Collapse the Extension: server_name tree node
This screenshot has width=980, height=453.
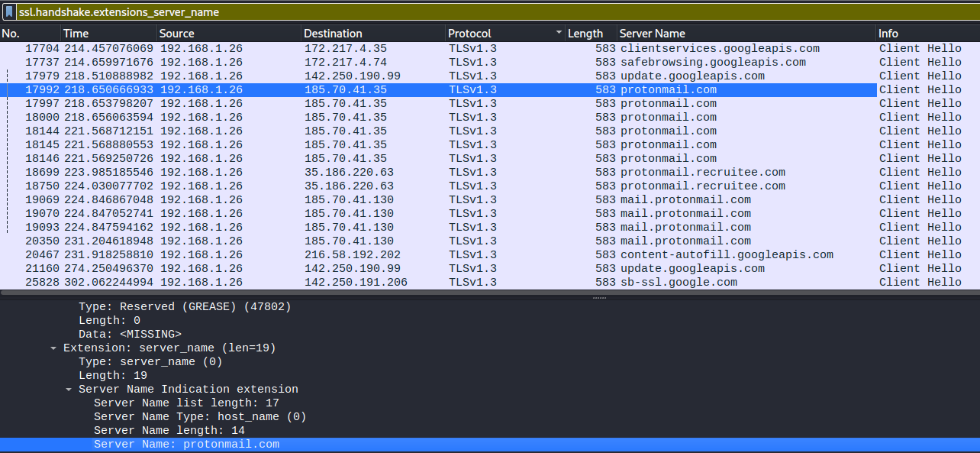click(53, 348)
